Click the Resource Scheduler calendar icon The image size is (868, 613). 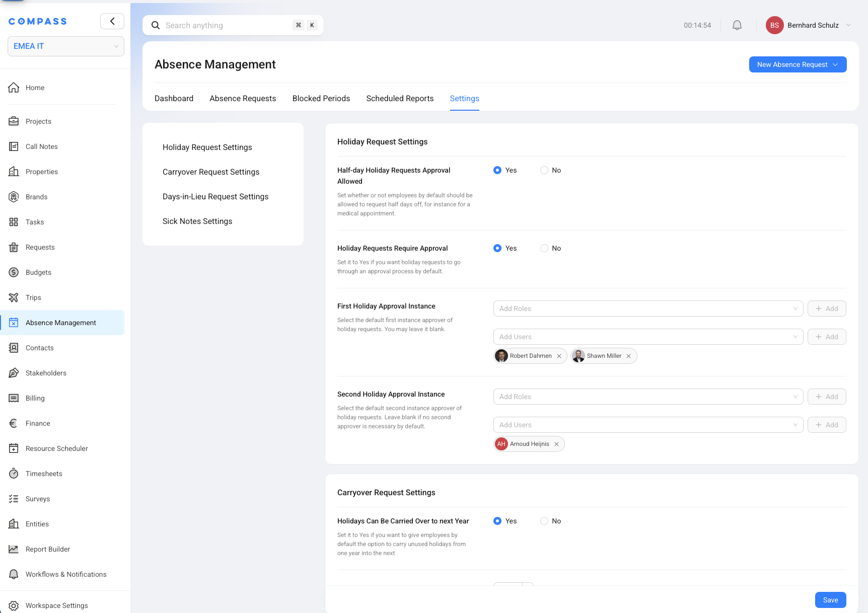coord(14,448)
